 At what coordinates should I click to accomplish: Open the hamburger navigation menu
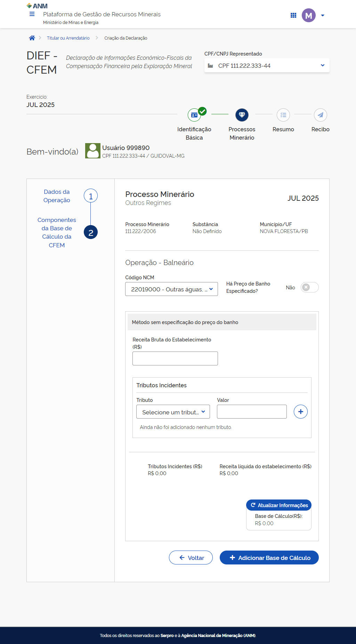point(32,14)
